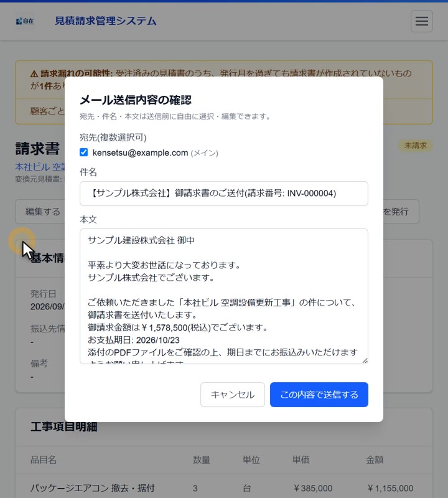Click the 金額 column header
The height and width of the screenshot is (498, 448).
pyautogui.click(x=375, y=459)
